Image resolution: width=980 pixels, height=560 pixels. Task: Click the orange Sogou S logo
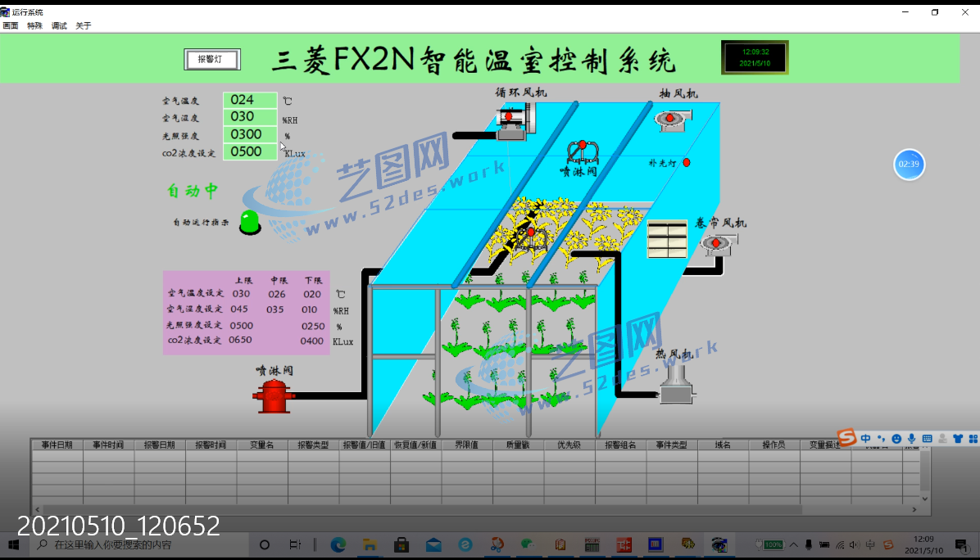(846, 437)
